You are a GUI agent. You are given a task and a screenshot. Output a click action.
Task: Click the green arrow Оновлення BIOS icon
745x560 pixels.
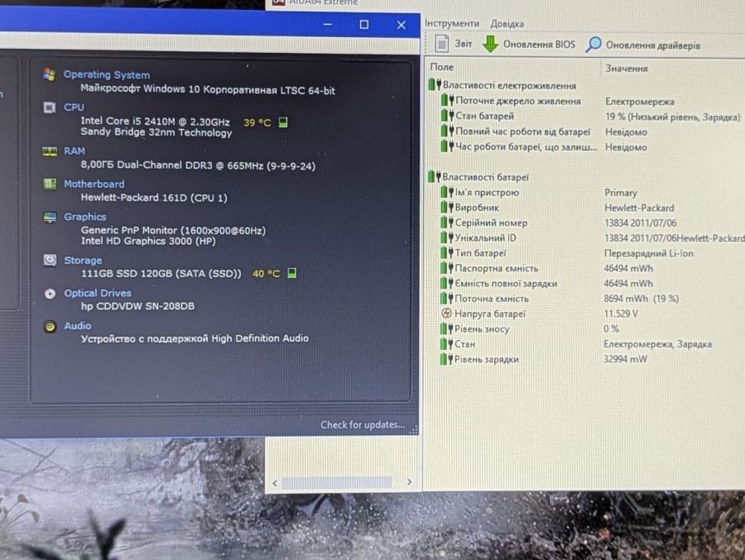point(490,44)
